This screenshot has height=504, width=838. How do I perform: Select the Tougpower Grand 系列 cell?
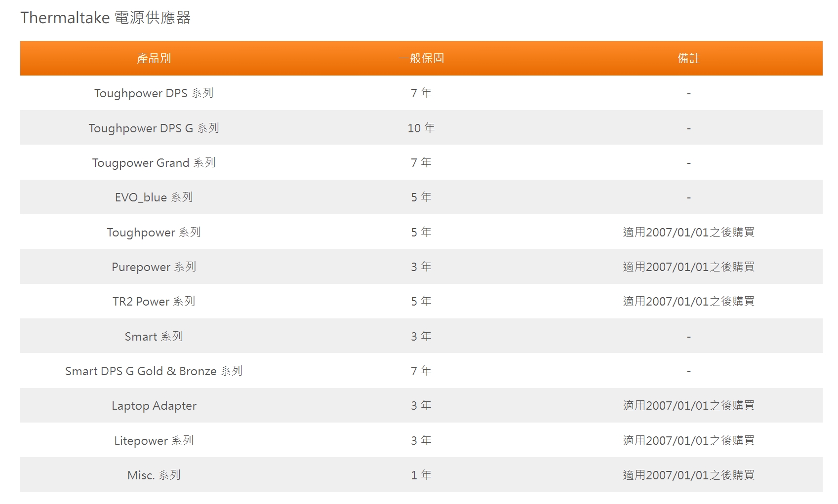[x=154, y=162]
